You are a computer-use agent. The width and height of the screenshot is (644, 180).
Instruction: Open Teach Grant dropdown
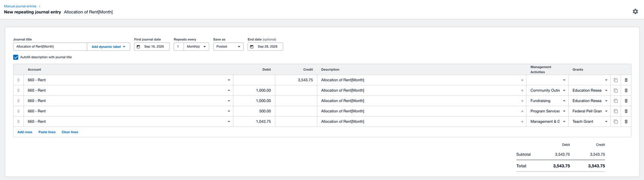click(590, 122)
